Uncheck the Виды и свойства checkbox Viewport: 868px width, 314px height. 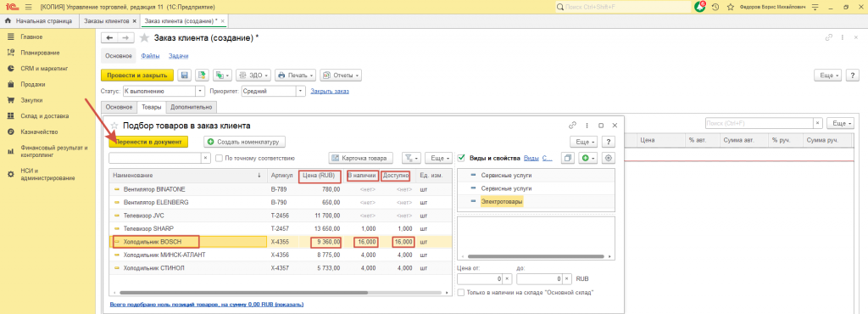point(462,158)
